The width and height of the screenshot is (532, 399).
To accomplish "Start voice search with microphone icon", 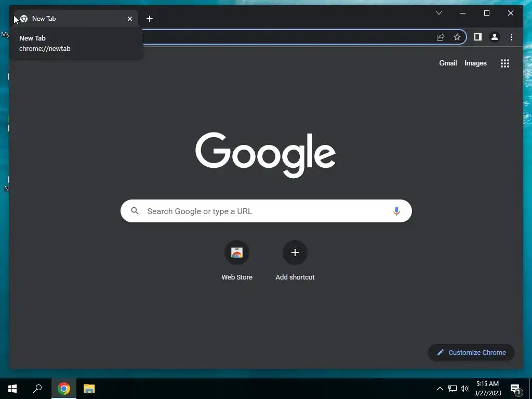I will (x=396, y=211).
